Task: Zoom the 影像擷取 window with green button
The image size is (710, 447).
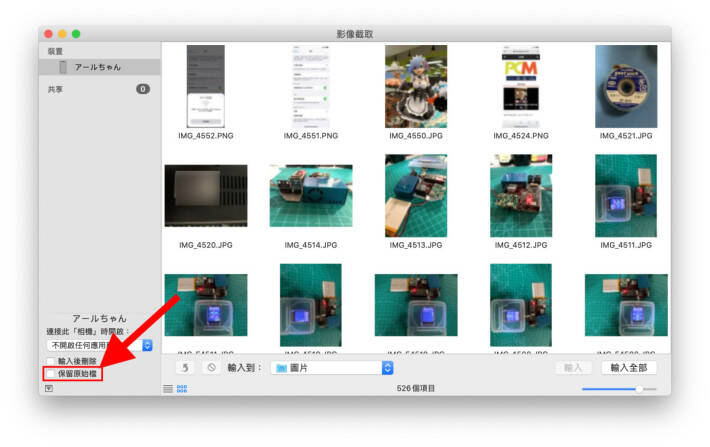Action: coord(76,34)
